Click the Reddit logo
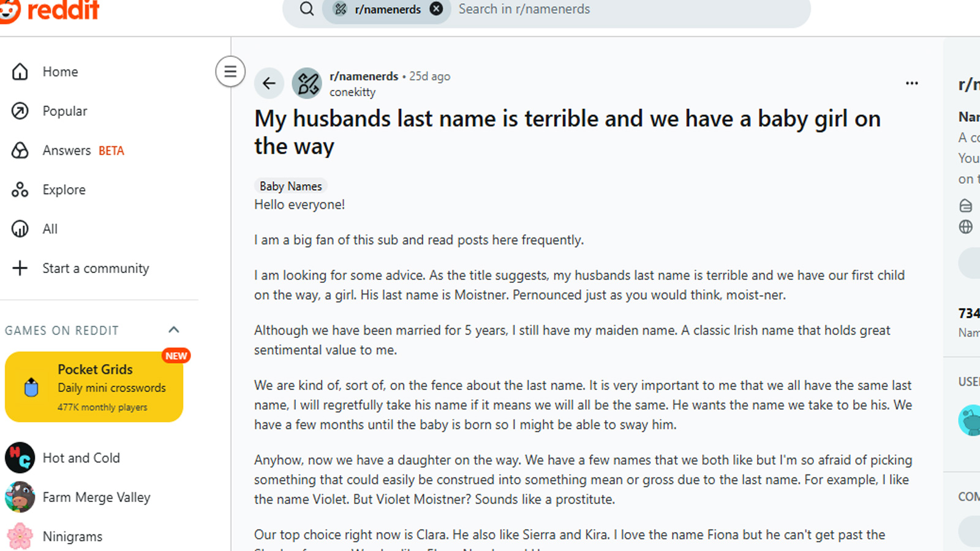980x551 pixels. 50,10
